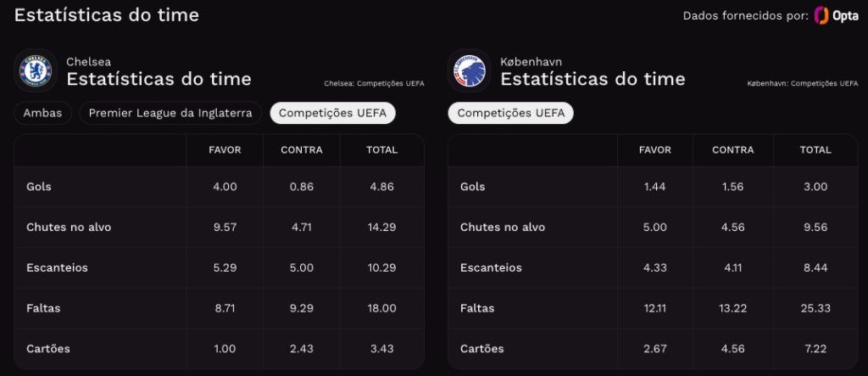Viewport: 868px width, 376px height.
Task: Select København's Faltas row label
Action: 477,308
